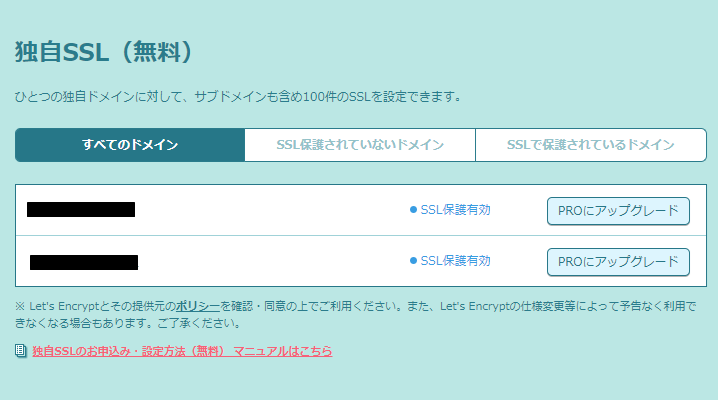Click the blue status dot in the top domain row
This screenshot has height=400, width=718.
coord(413,210)
